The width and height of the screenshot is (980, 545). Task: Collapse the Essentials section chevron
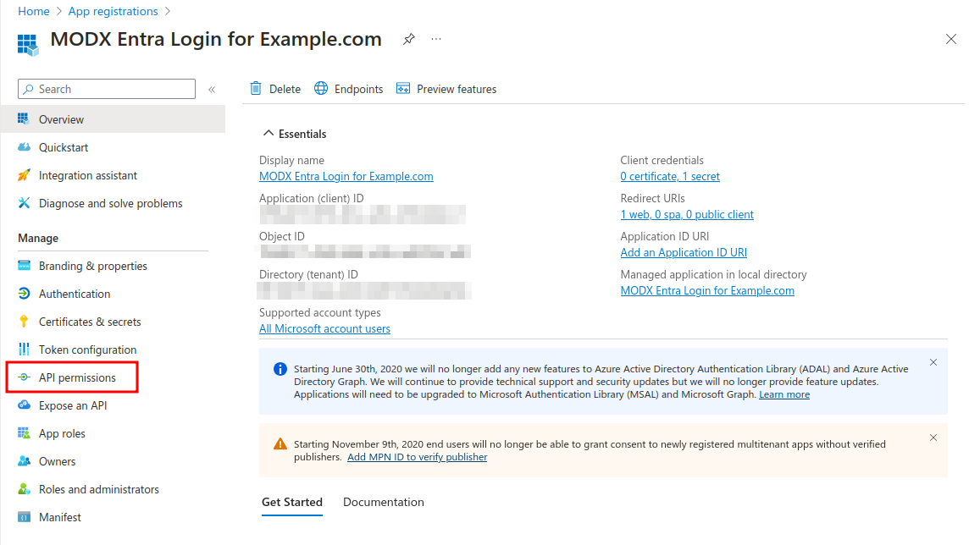(x=269, y=134)
